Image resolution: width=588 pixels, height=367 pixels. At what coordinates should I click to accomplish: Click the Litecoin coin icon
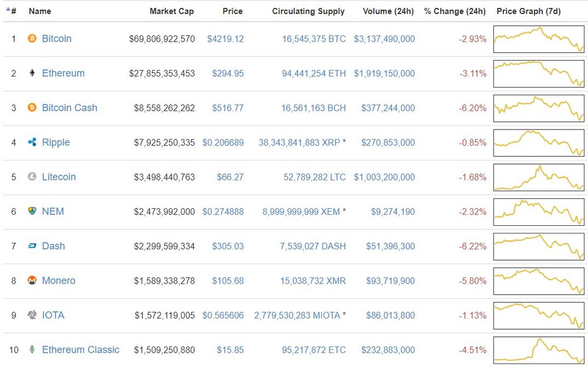(x=32, y=176)
